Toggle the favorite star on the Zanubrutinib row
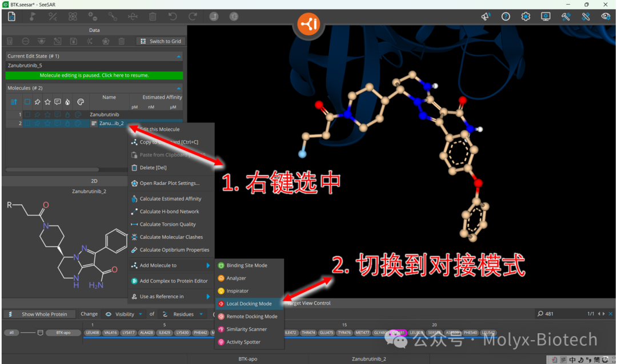This screenshot has height=364, width=617. (47, 114)
